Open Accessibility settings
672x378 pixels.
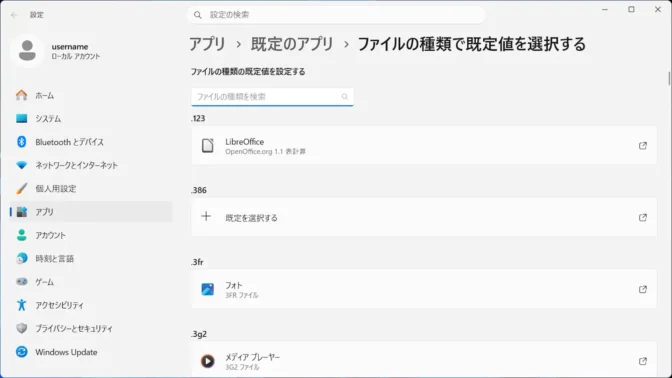[91, 305]
